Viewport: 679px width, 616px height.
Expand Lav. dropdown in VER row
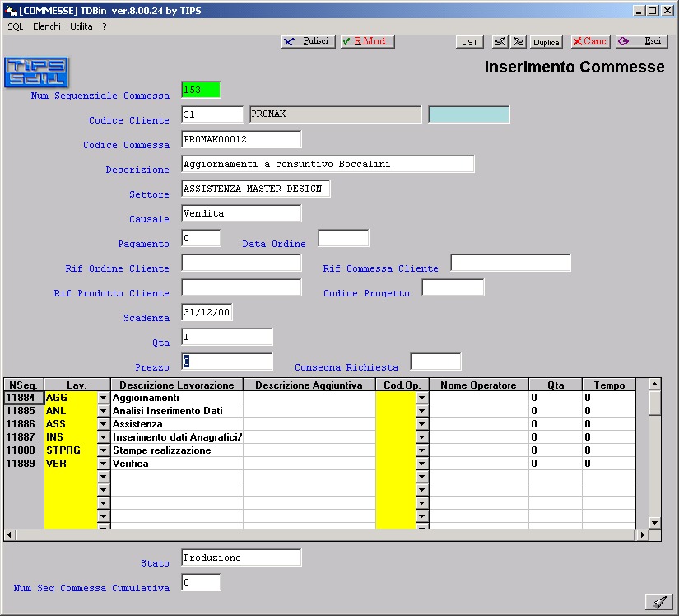103,464
